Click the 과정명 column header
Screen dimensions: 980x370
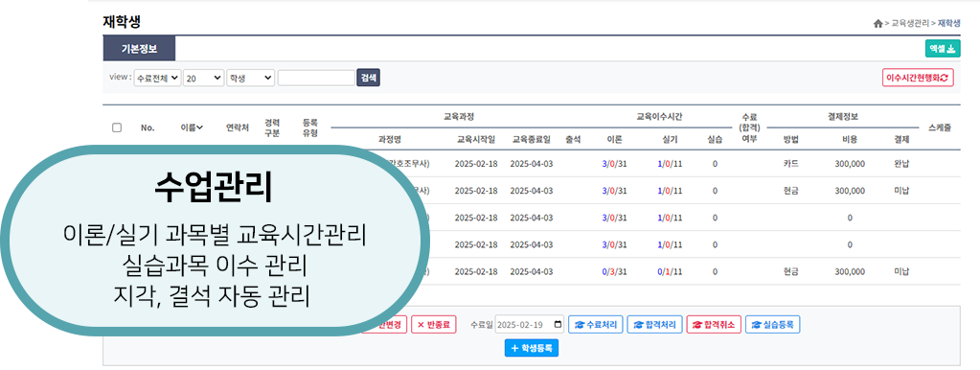point(390,139)
